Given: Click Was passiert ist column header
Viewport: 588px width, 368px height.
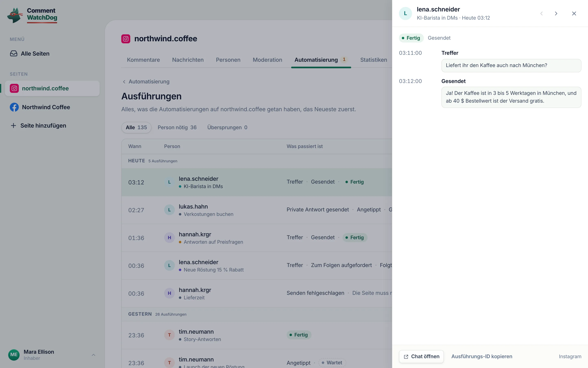Looking at the screenshot, I should [x=305, y=147].
